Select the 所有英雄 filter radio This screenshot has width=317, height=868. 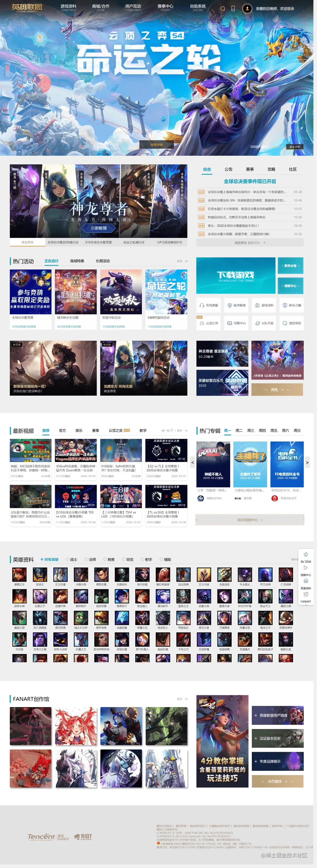(x=49, y=559)
